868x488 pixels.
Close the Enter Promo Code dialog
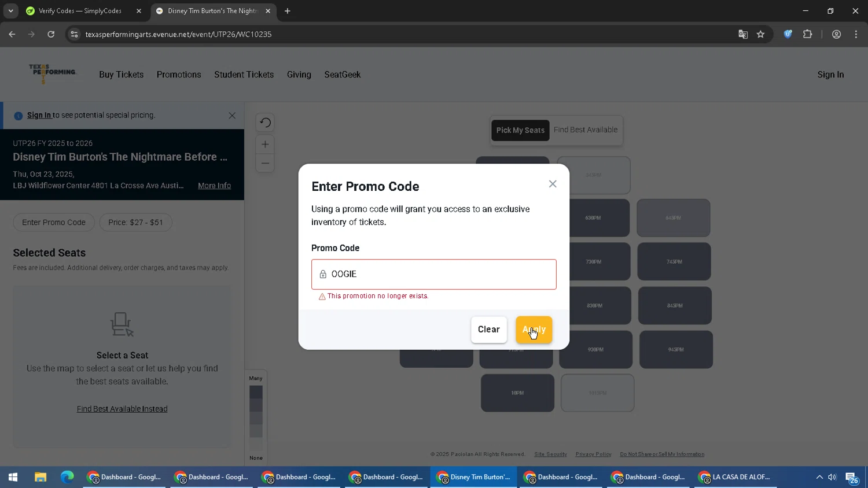click(553, 184)
